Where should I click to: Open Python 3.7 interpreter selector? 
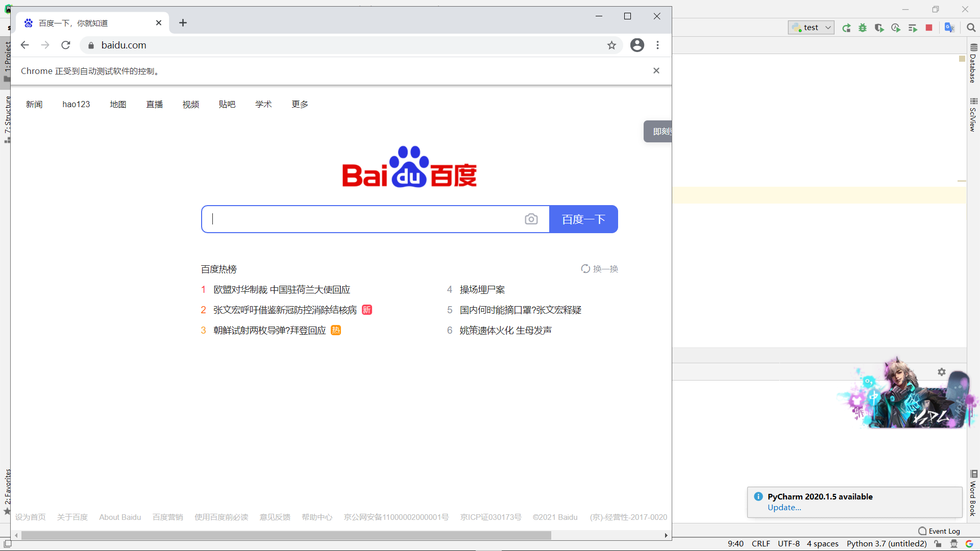(887, 544)
